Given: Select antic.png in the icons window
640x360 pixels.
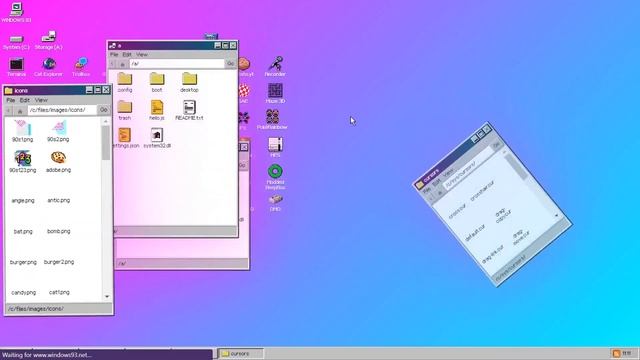Looking at the screenshot, I should point(59,200).
